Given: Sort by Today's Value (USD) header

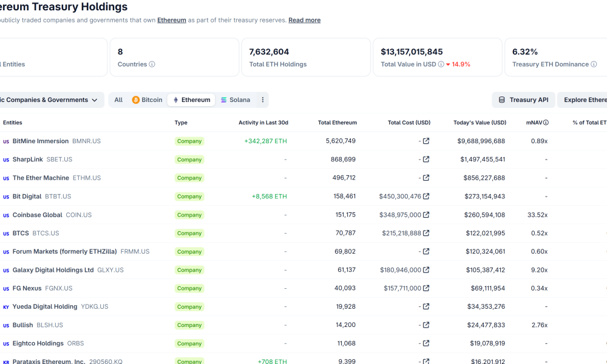Looking at the screenshot, I should pyautogui.click(x=480, y=122).
